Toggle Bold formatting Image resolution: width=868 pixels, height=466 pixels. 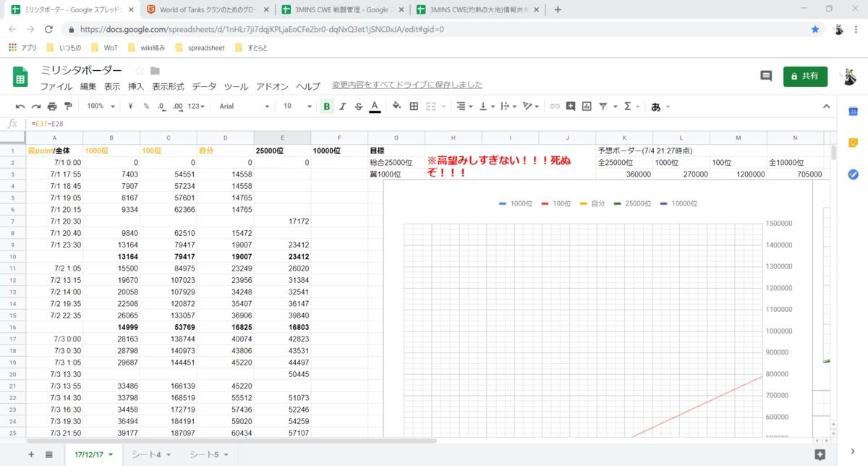tap(327, 106)
